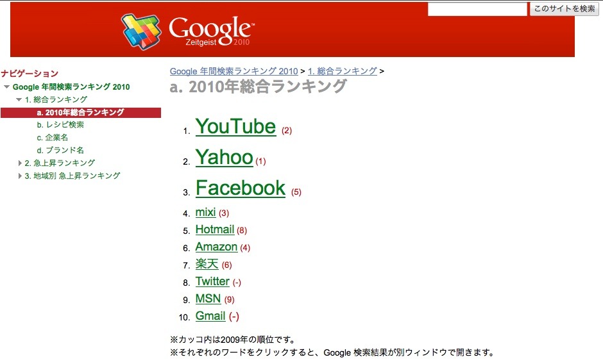This screenshot has width=603, height=364.
Task: Collapse the Google 年間検索ランキング 2010 tree arrow
Action: (x=6, y=87)
